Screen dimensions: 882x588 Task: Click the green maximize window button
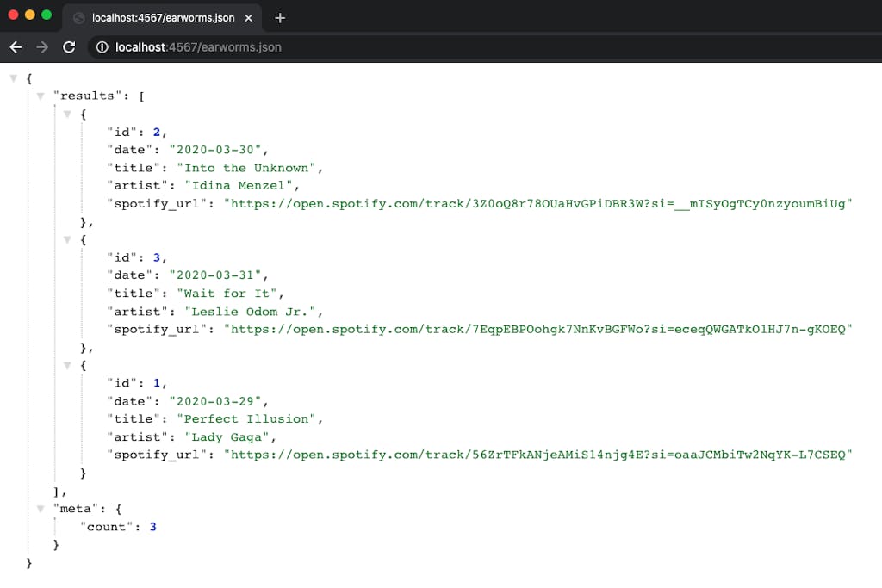(47, 15)
